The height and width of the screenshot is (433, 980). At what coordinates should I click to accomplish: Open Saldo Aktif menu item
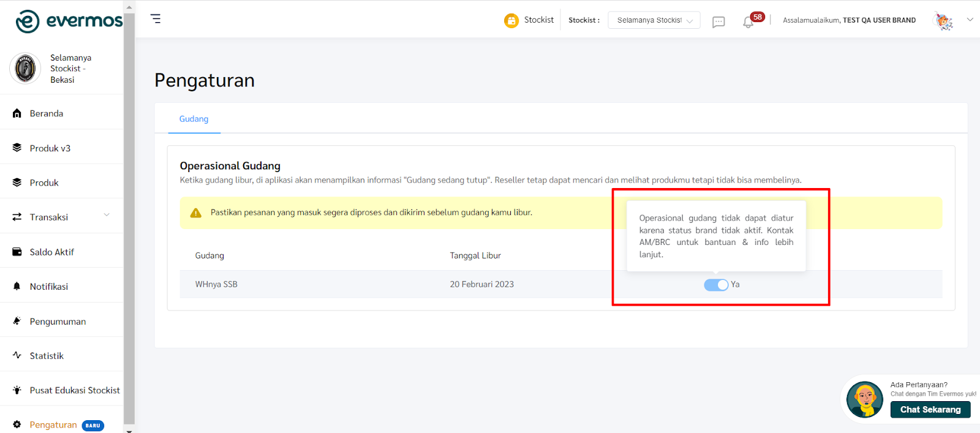click(x=52, y=252)
